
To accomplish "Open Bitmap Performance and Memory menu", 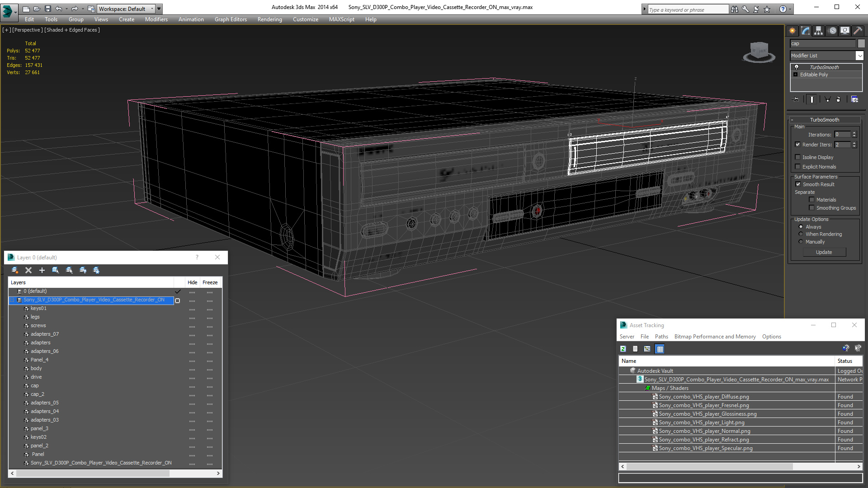I will (x=715, y=337).
